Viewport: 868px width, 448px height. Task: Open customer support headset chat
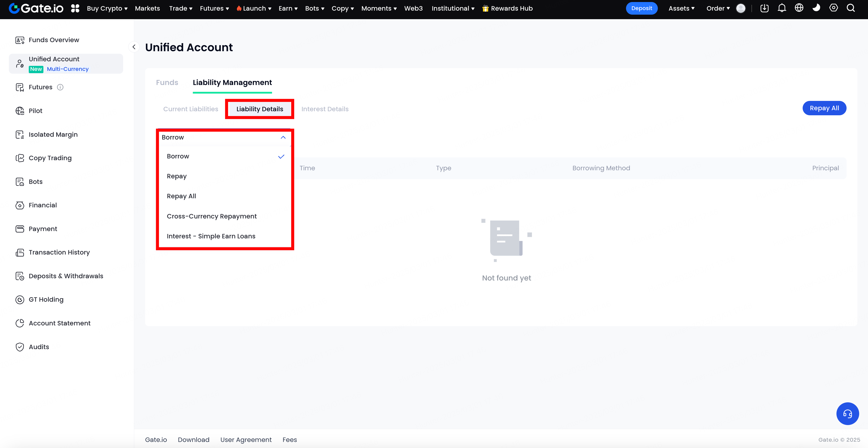[848, 414]
